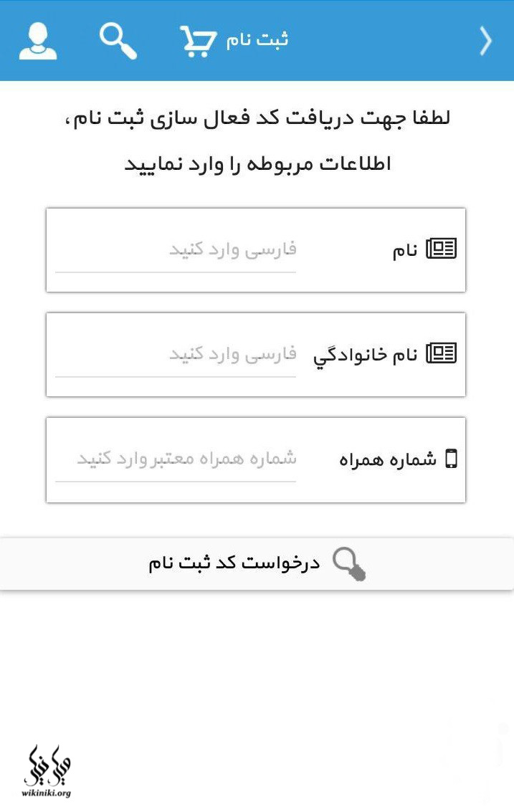Open the shopping cart icon
The width and height of the screenshot is (514, 812).
coord(196,41)
